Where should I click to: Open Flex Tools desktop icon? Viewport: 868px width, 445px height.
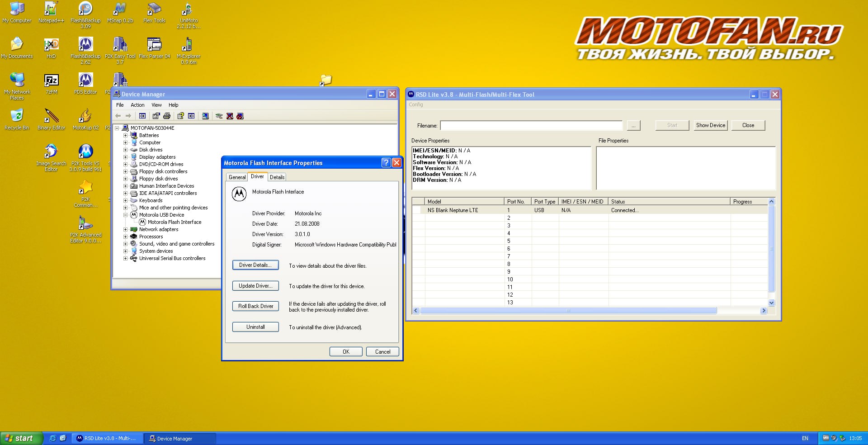154,12
